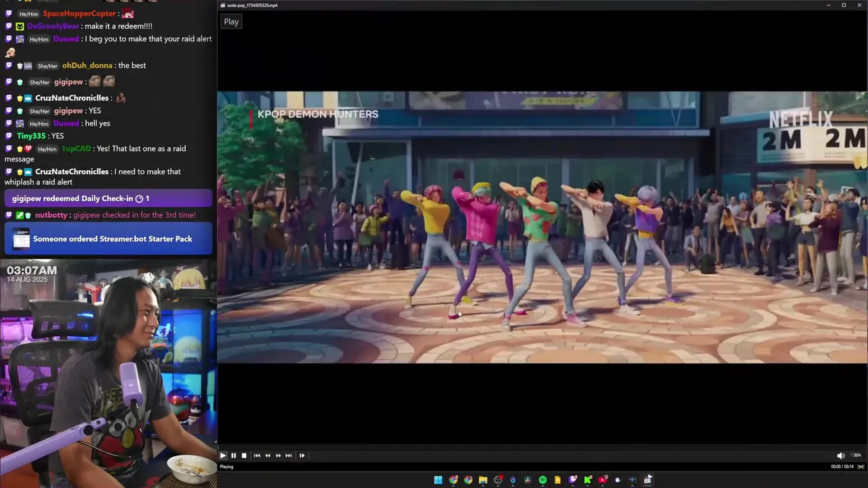The width and height of the screenshot is (868, 488).
Task: Adjust the 50% volume slider
Action: (857, 455)
